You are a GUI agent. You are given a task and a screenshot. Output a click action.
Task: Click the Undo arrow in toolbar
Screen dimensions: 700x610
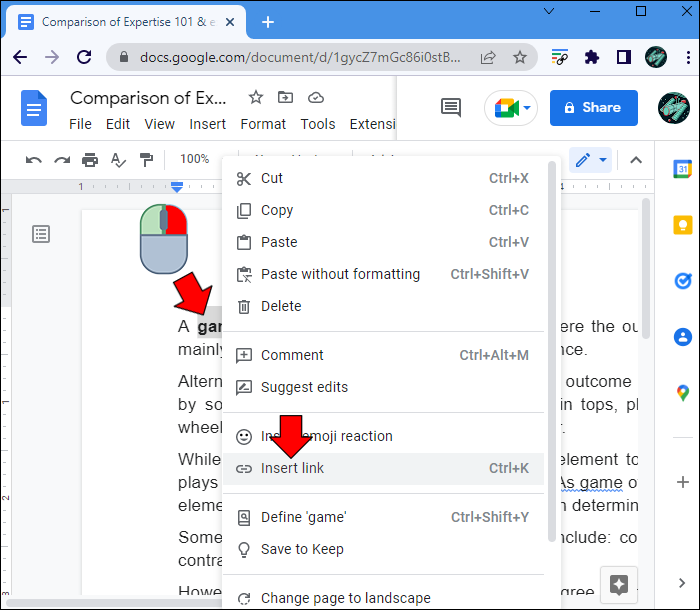[x=33, y=159]
